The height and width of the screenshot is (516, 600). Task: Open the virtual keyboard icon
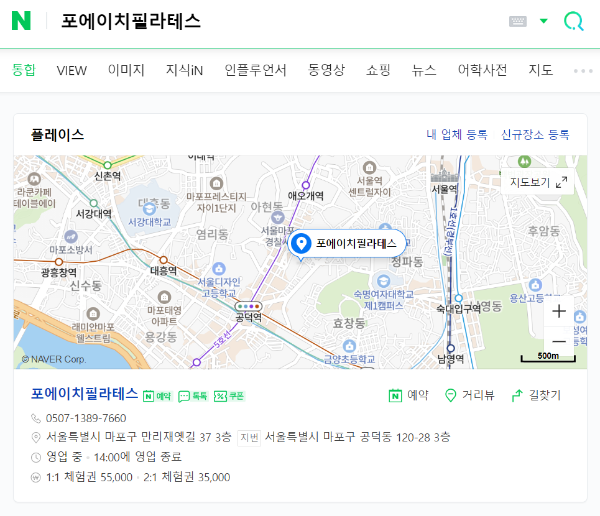(518, 21)
